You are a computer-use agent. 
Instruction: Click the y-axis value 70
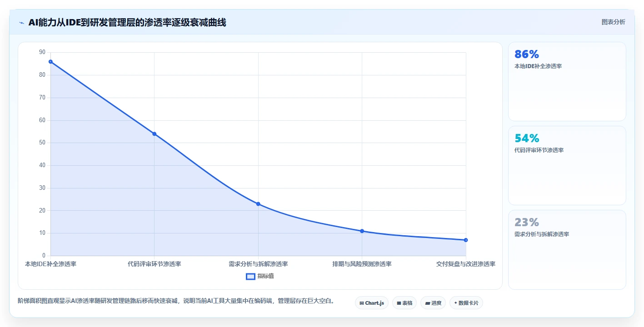42,98
